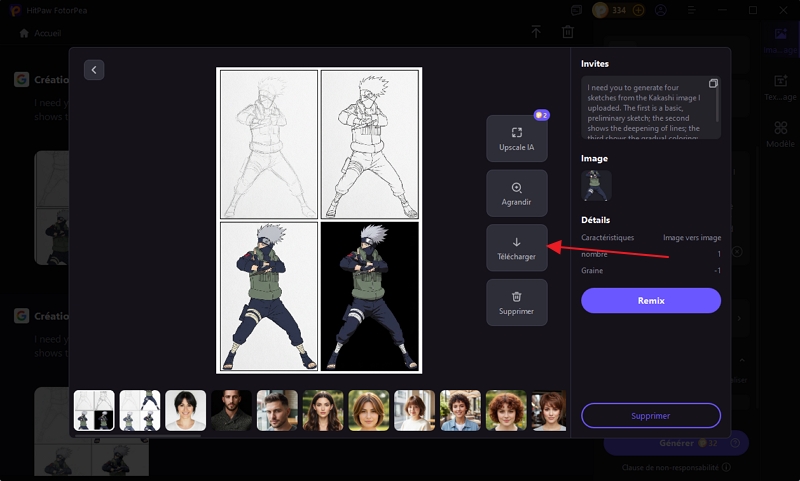Viewport: 800px width, 481px height.
Task: Click the trash icon in top bar
Action: pyautogui.click(x=567, y=32)
